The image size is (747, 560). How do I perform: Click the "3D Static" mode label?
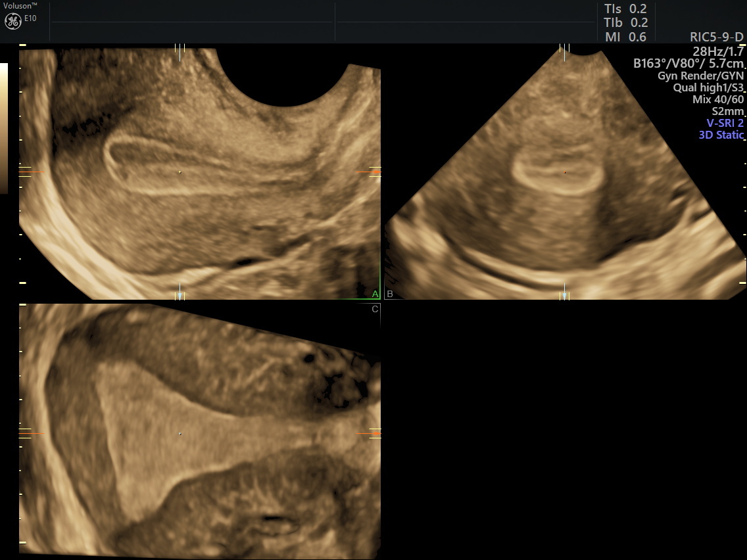coord(721,135)
